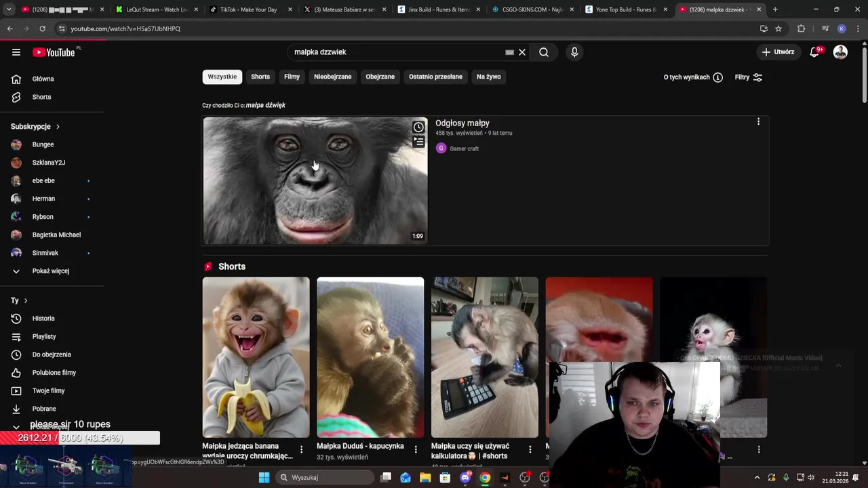Click the suggested query małpa dźwięk
The image size is (868, 488).
click(x=265, y=105)
